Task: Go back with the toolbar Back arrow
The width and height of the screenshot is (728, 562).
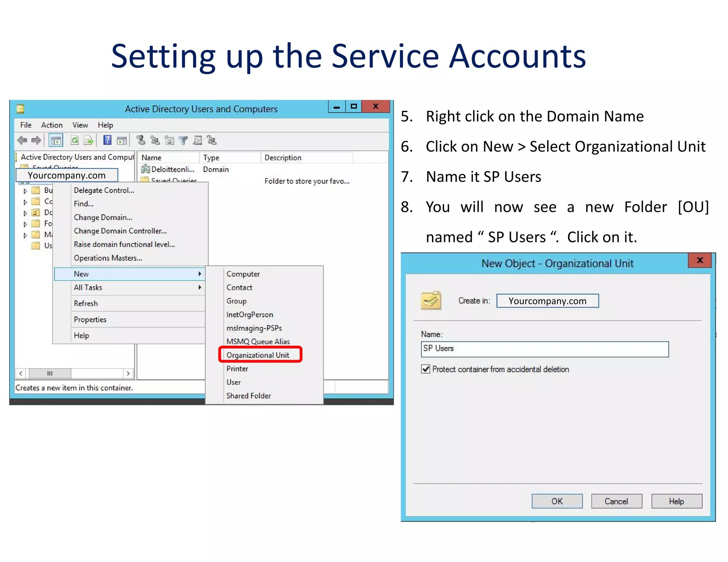Action: pos(22,140)
